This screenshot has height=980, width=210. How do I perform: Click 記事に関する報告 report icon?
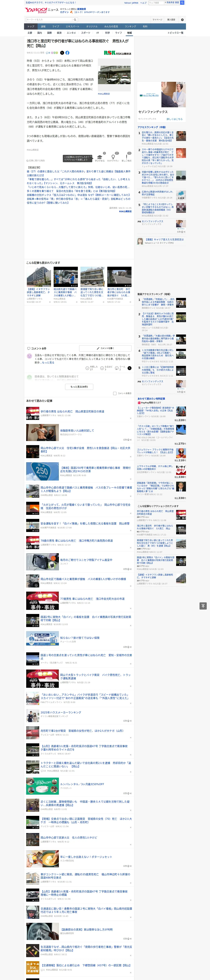tap(36, 161)
